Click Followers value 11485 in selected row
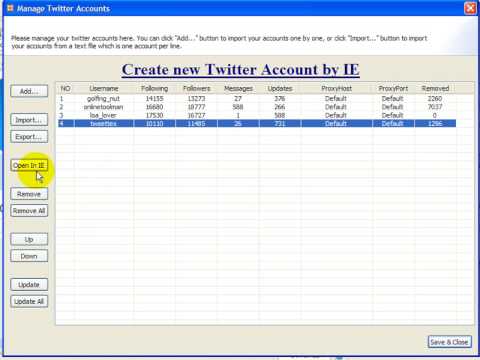The height and width of the screenshot is (360, 480). 196,124
